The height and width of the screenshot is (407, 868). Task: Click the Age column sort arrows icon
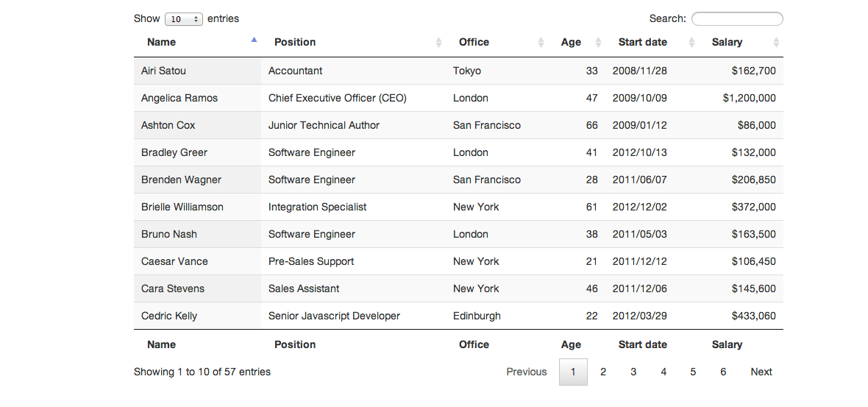click(x=598, y=43)
